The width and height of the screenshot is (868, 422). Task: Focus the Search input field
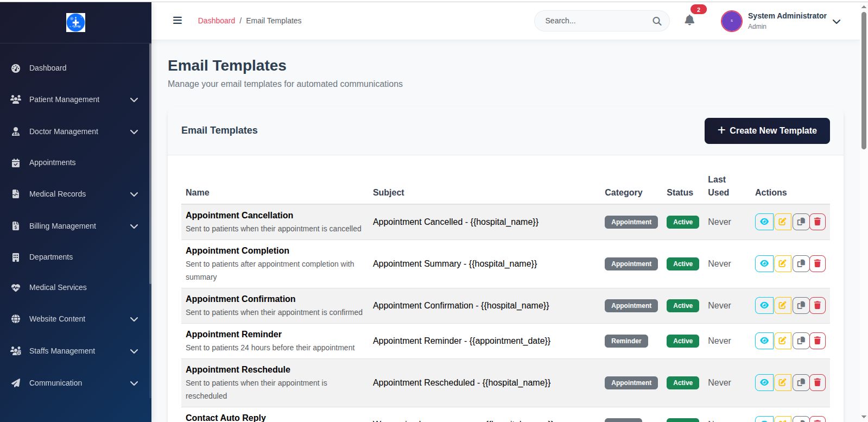pos(594,21)
